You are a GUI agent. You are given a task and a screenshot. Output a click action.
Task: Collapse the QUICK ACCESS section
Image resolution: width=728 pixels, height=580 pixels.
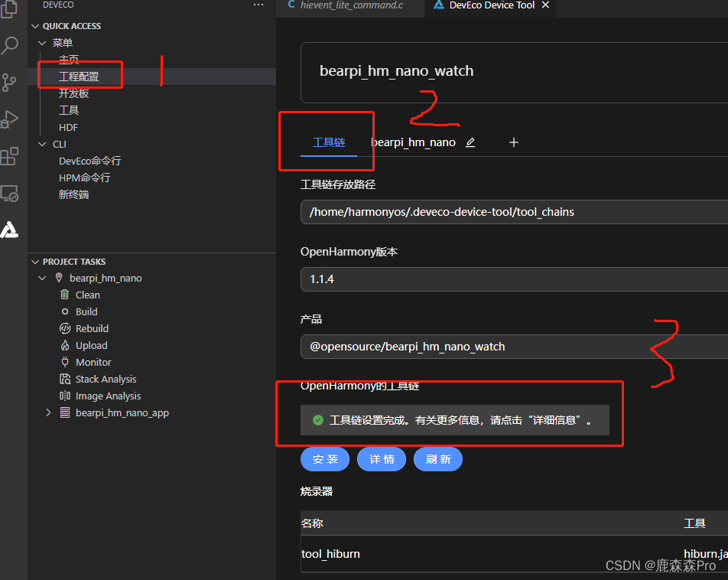[x=35, y=26]
